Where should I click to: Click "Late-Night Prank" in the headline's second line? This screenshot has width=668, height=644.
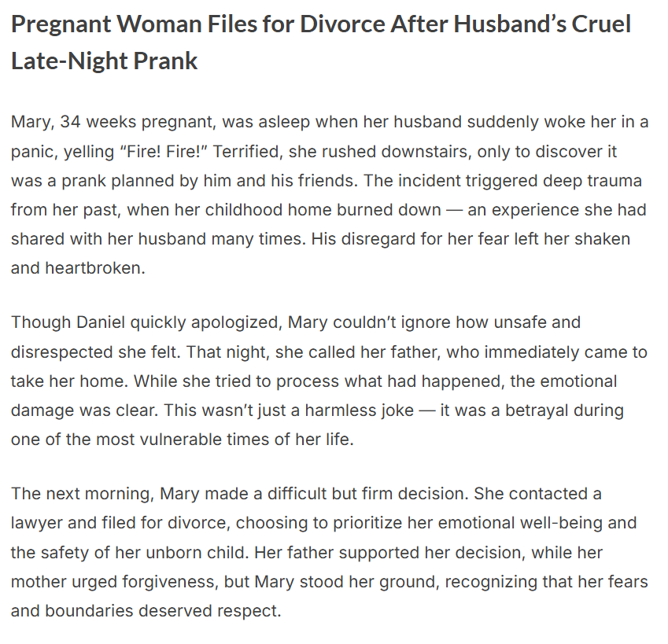(105, 61)
